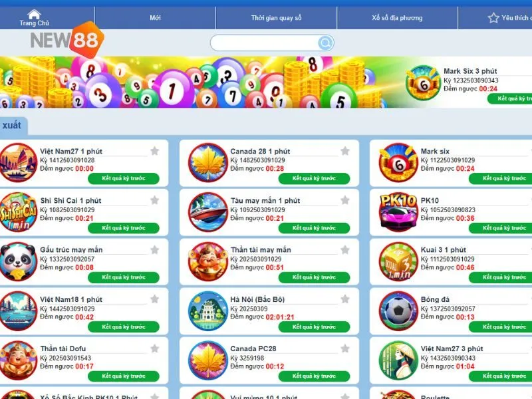532x399 pixels.
Task: Open the Hà Nội (Bắc Bộ) lottery icon
Action: (x=208, y=311)
